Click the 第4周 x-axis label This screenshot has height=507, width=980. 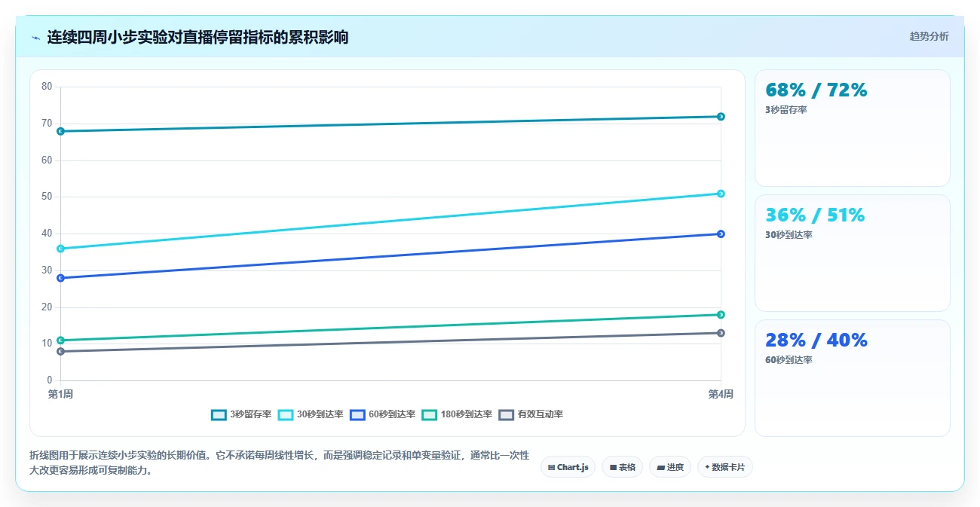click(x=721, y=394)
